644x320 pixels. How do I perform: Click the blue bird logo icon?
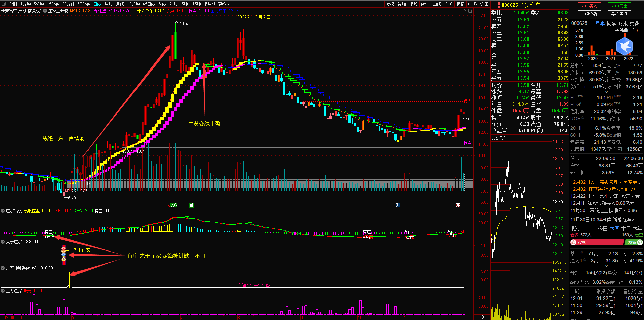pos(625,46)
